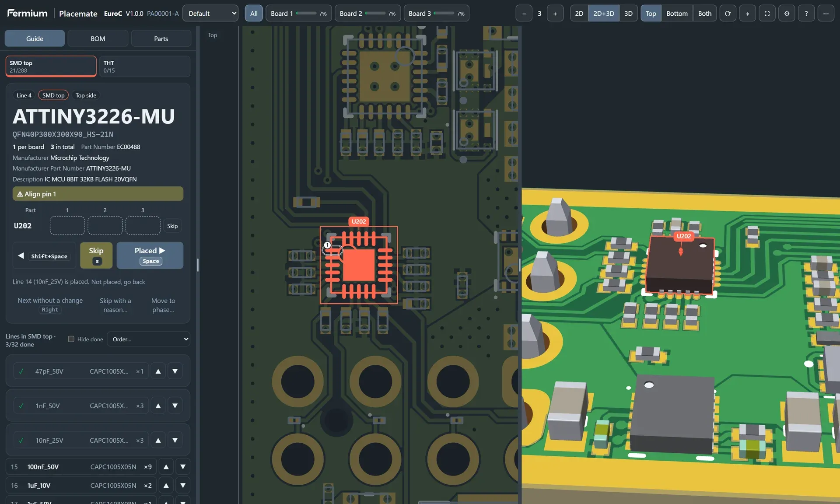Viewport: 840px width, 504px height.
Task: Click U202 footprint in 2D view
Action: click(x=359, y=265)
